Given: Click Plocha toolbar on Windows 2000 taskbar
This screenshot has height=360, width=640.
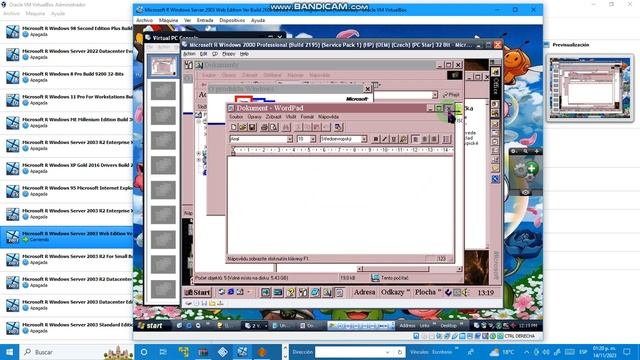Looking at the screenshot, I should pyautogui.click(x=425, y=292).
